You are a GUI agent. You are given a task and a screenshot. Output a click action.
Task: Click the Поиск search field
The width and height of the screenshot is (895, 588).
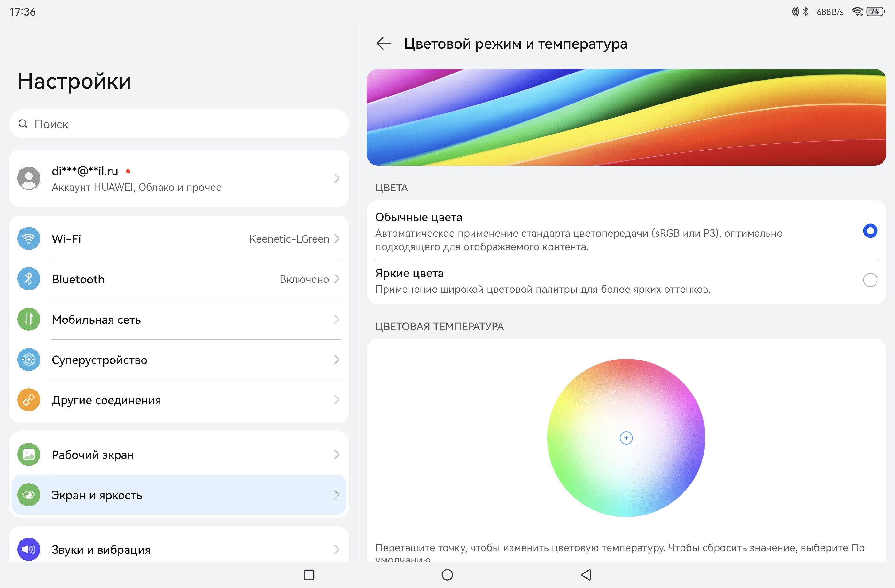(179, 124)
